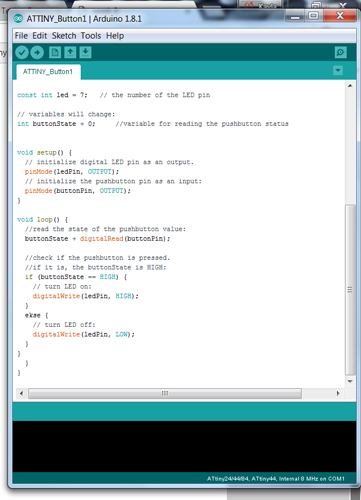Click 'pinMode(buttonPin, OUTPUT);' line
This screenshot has height=500, width=361.
coord(78,191)
